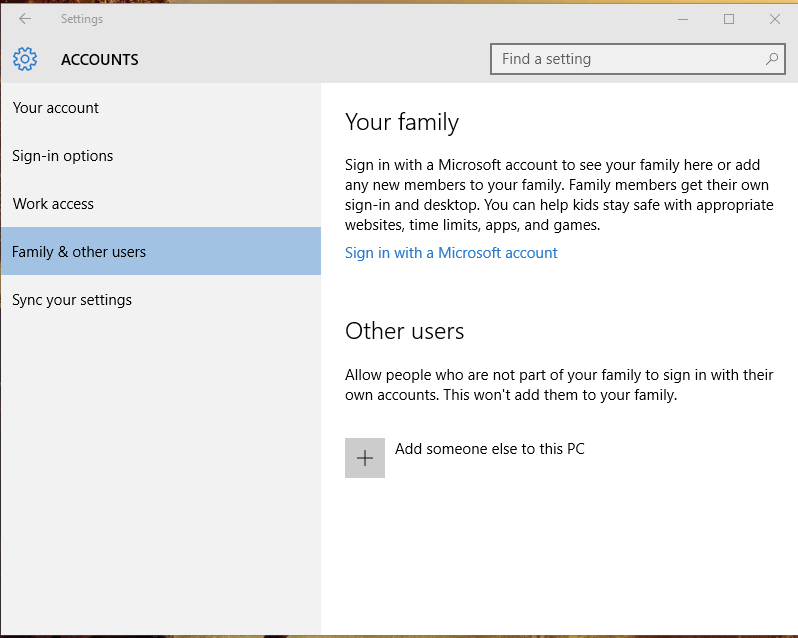Focus the Find a setting search field
Screen dimensions: 798x638
630,59
